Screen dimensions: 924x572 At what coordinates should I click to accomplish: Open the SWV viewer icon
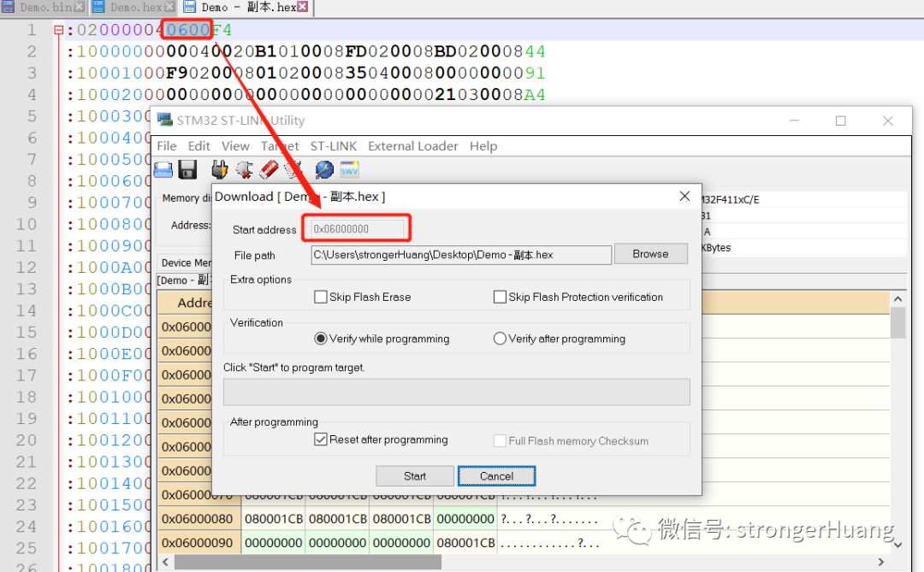coord(349,169)
